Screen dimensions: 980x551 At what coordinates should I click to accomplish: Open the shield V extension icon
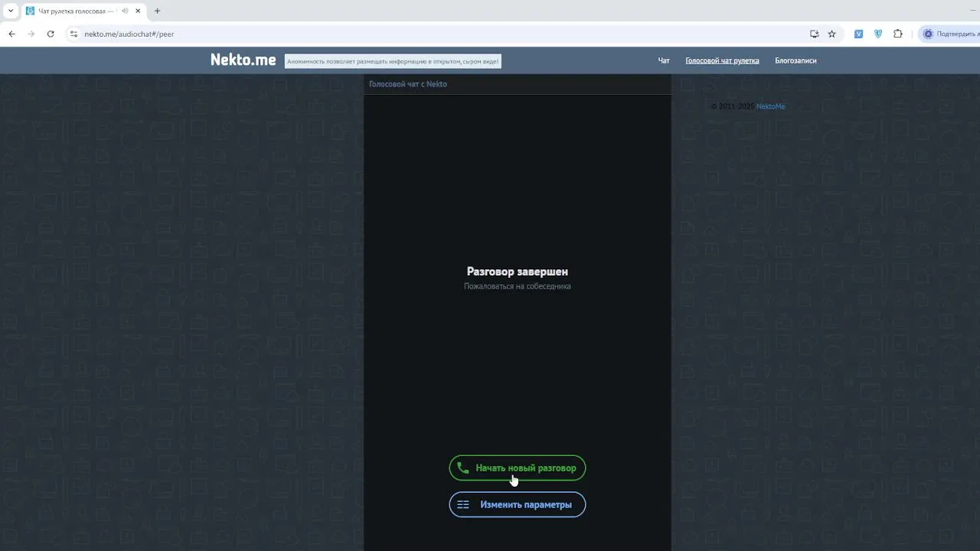coord(878,34)
